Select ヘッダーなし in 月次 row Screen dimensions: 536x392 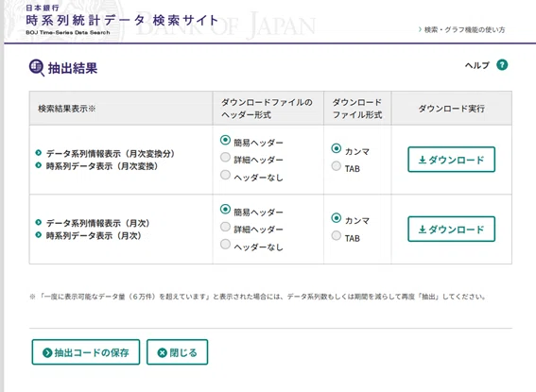[225, 244]
